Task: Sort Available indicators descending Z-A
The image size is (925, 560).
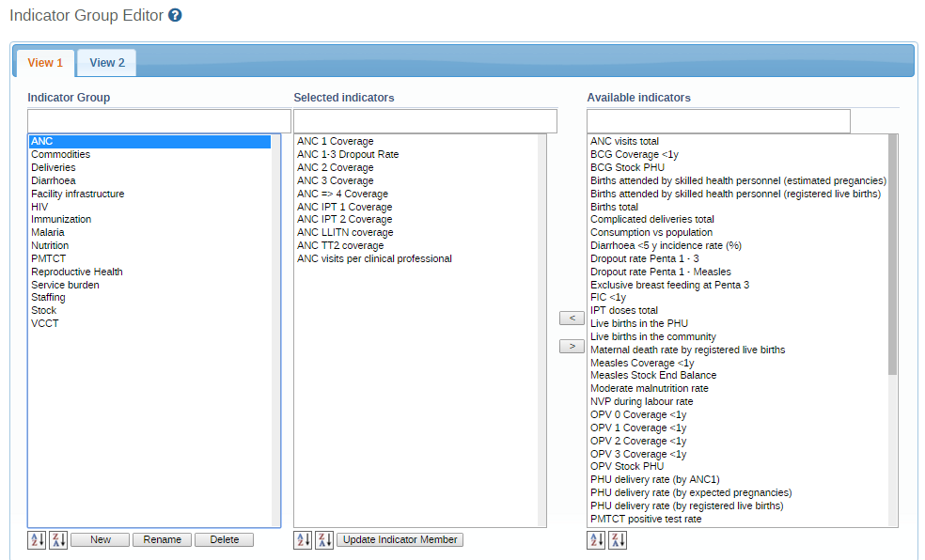Action: (618, 540)
